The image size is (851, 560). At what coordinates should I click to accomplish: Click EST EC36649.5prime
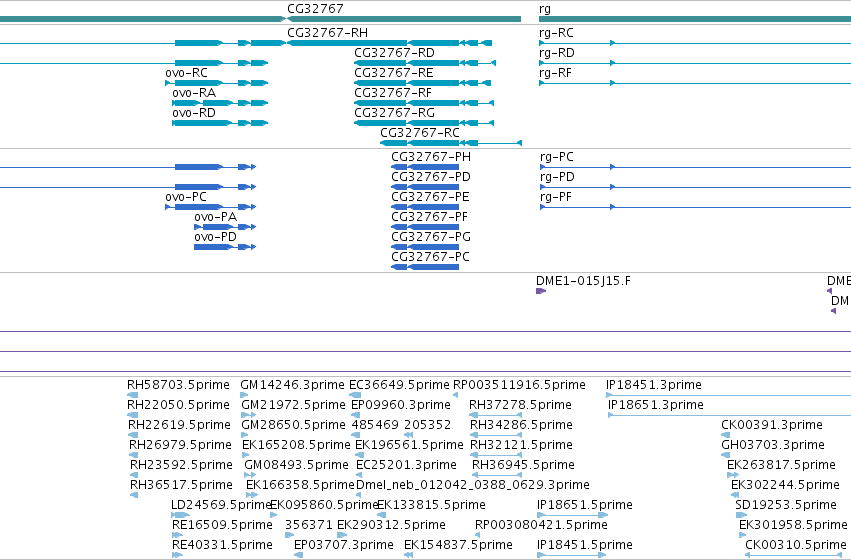click(x=399, y=385)
